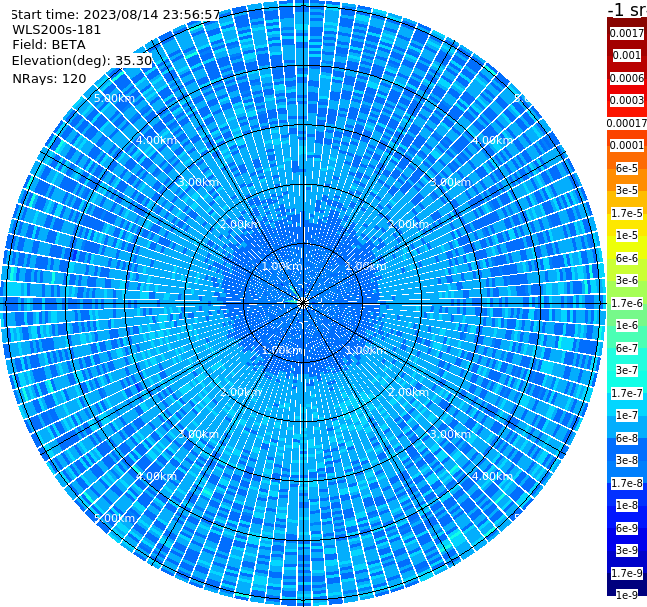Click the 3.00km label in lower-right quadrant

[450, 434]
